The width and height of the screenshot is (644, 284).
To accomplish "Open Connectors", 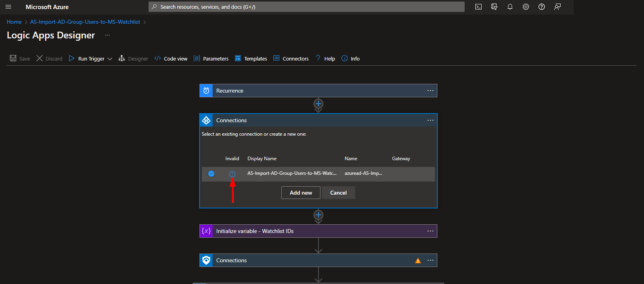I will tap(291, 59).
